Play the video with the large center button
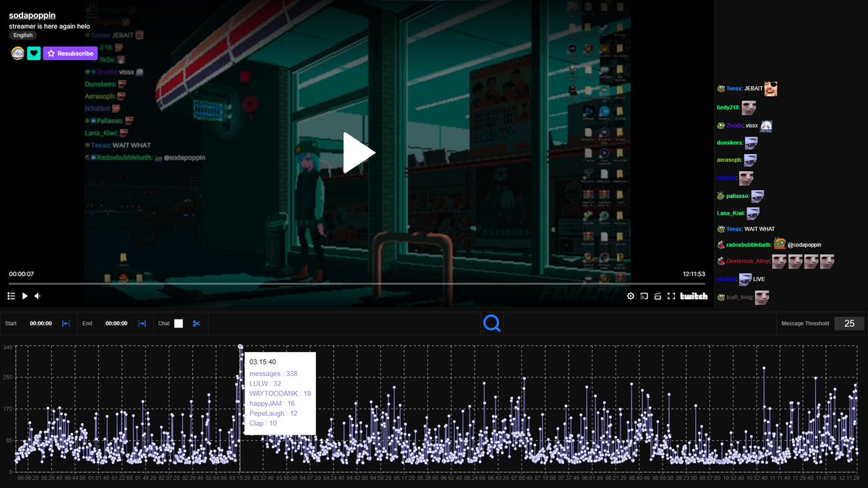 click(359, 153)
